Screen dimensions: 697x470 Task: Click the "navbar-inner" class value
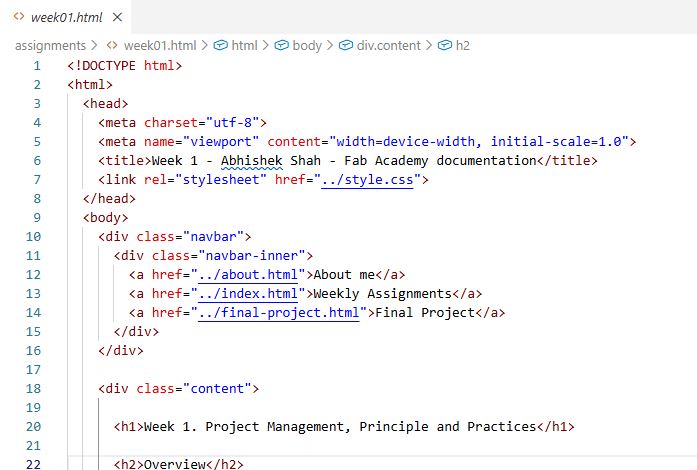click(252, 256)
